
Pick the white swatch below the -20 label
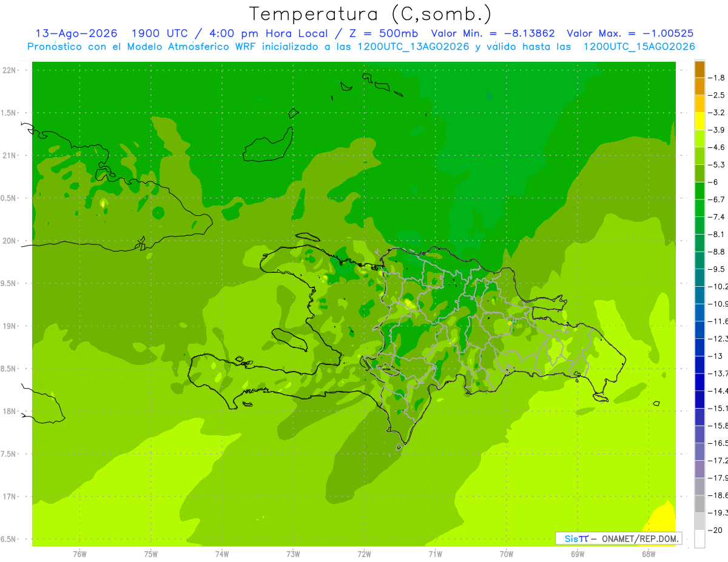tap(699, 539)
